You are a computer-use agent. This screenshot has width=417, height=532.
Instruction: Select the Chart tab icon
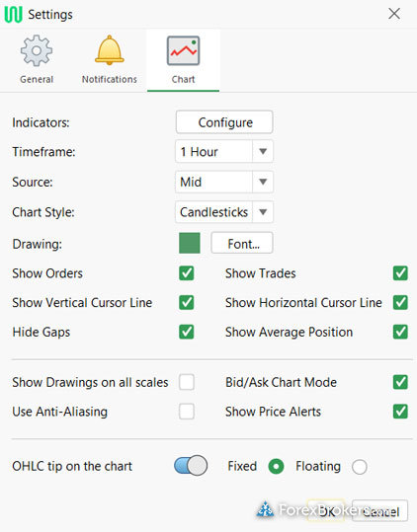(183, 50)
